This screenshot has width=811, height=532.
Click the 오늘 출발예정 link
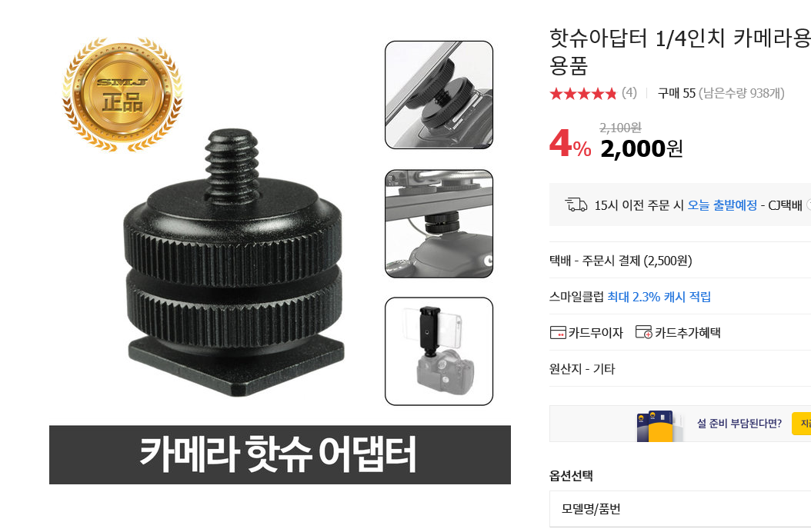tap(722, 205)
